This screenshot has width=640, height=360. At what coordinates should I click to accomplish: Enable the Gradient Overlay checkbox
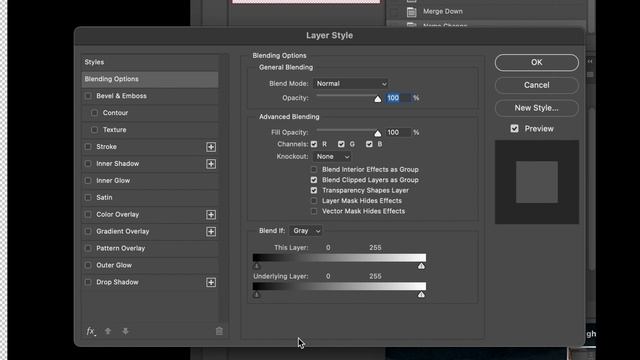click(88, 231)
